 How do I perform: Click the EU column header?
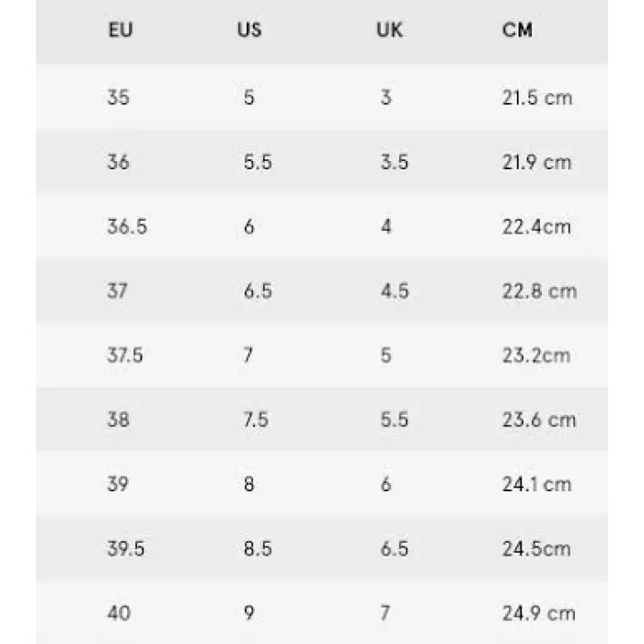coord(121,30)
